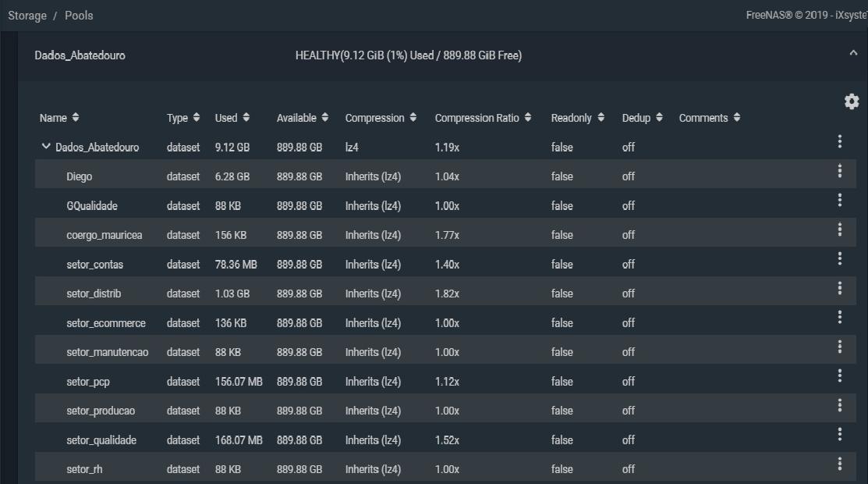This screenshot has width=868, height=484.
Task: Open three-dot menu for GQualidade dataset
Action: click(839, 200)
